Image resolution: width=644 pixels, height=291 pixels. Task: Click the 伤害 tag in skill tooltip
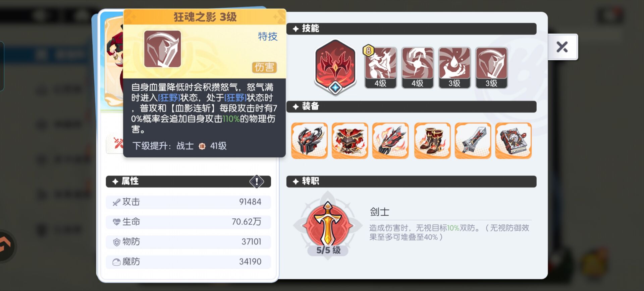(264, 67)
